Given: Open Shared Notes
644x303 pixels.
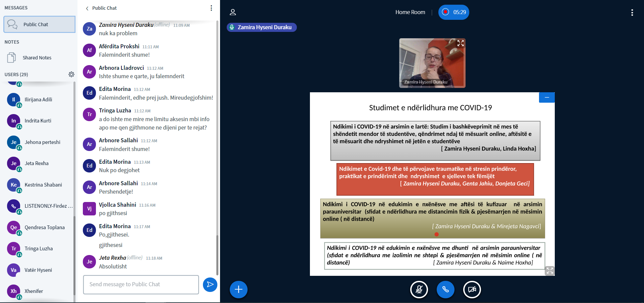Looking at the screenshot, I should pyautogui.click(x=37, y=58).
